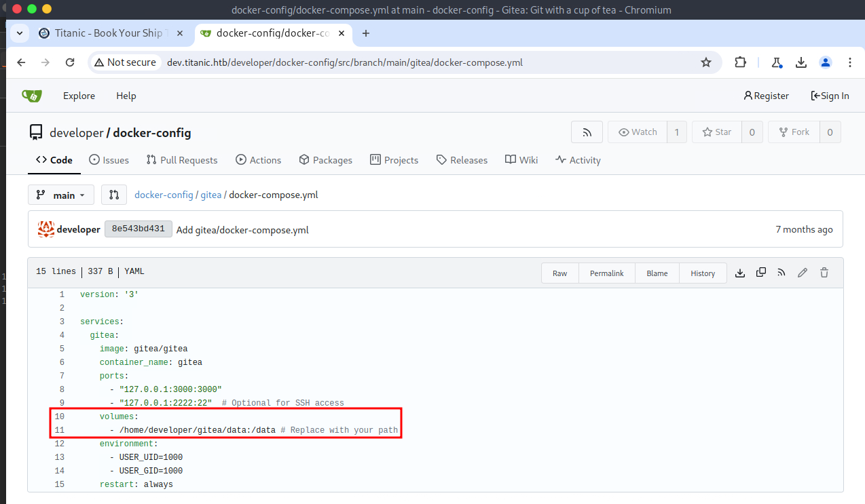865x504 pixels.
Task: Bookmark this page with star icon
Action: tap(706, 62)
